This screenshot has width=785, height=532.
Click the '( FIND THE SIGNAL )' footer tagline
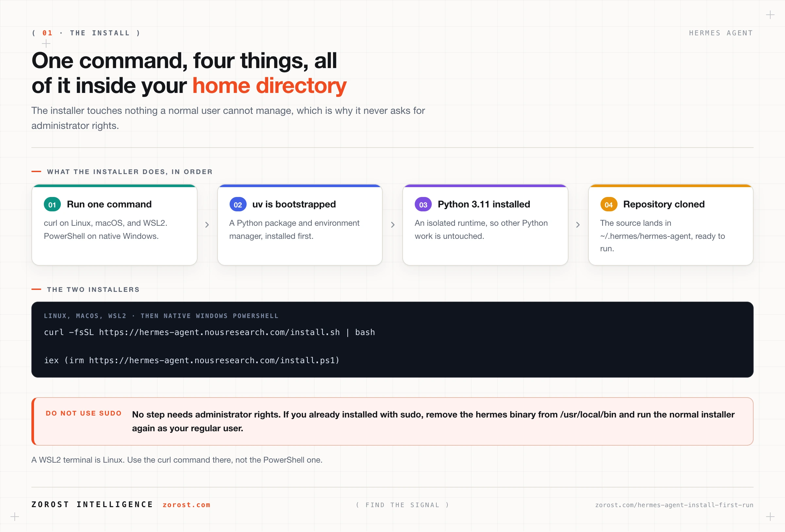coord(403,505)
